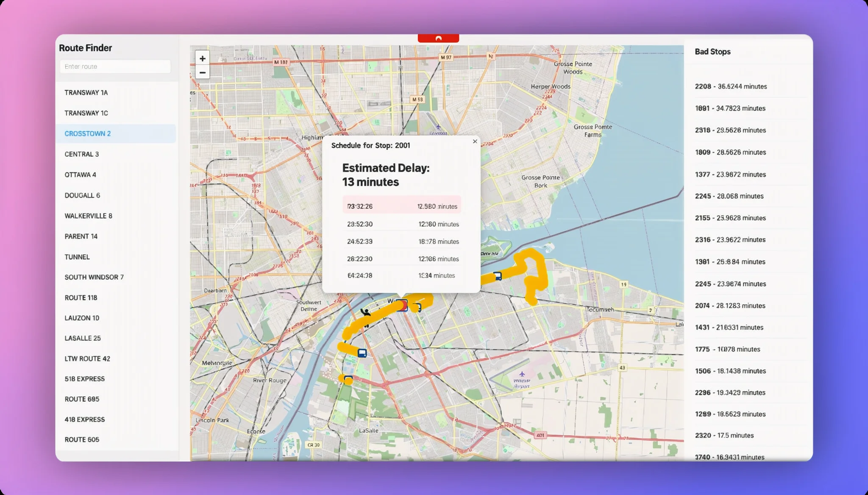Click the bus marker above River Rouge

click(x=362, y=353)
